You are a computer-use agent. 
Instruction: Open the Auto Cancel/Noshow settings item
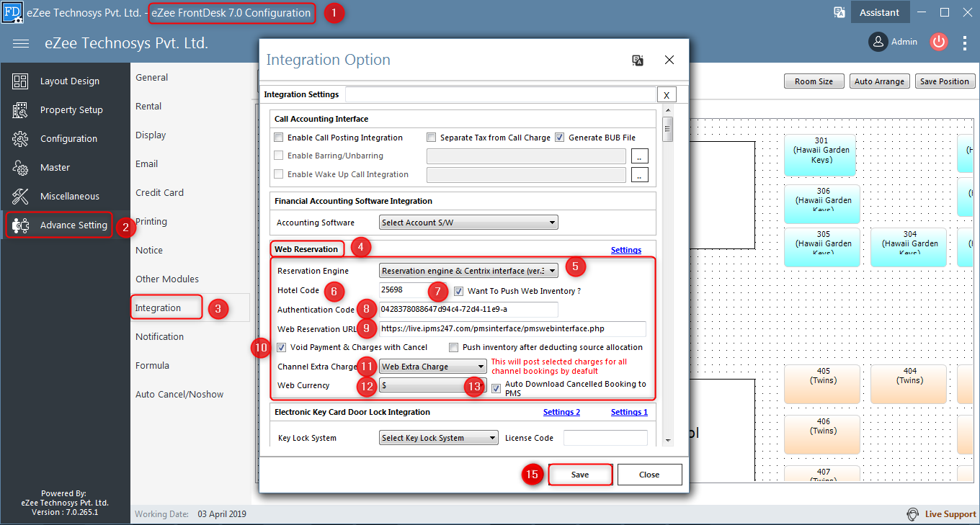(179, 395)
